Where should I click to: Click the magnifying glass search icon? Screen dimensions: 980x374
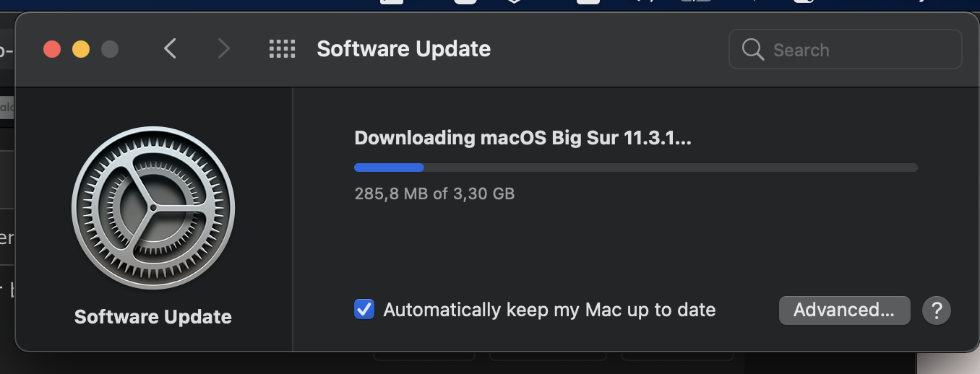753,50
